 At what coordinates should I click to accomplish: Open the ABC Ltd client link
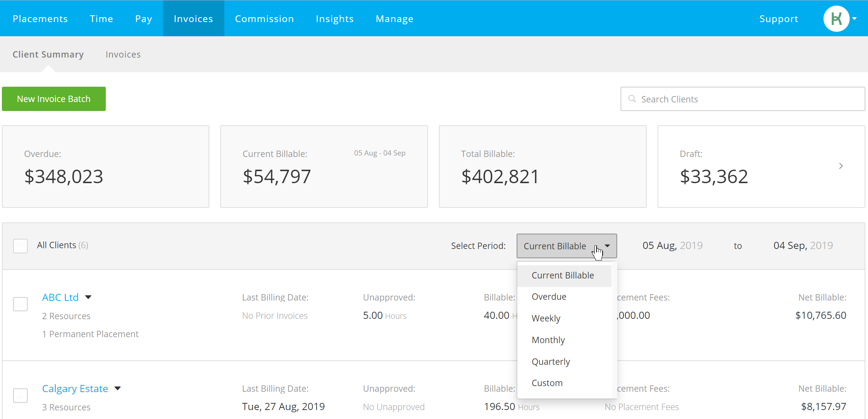[x=60, y=297]
